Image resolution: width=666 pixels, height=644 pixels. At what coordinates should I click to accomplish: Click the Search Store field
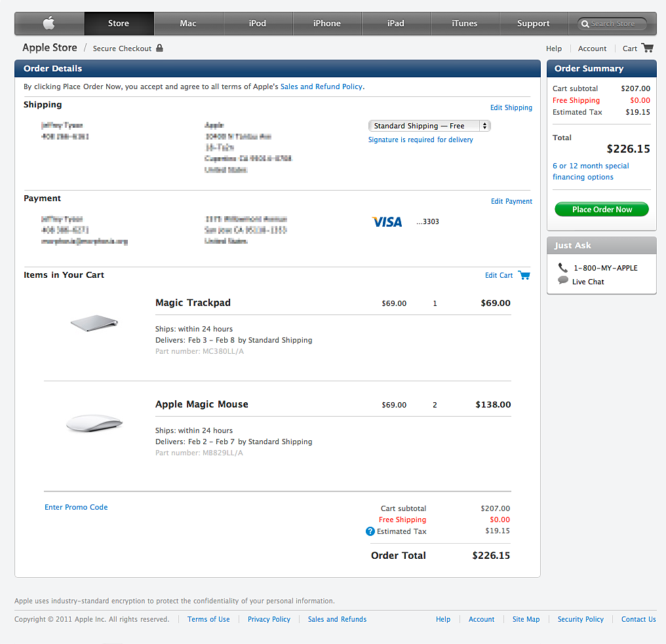612,24
